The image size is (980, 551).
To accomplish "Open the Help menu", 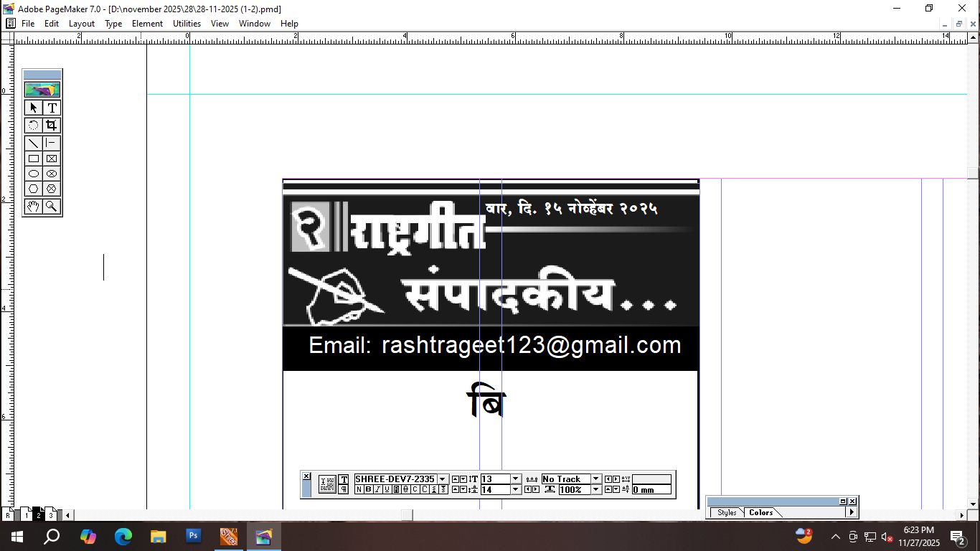I will click(289, 24).
